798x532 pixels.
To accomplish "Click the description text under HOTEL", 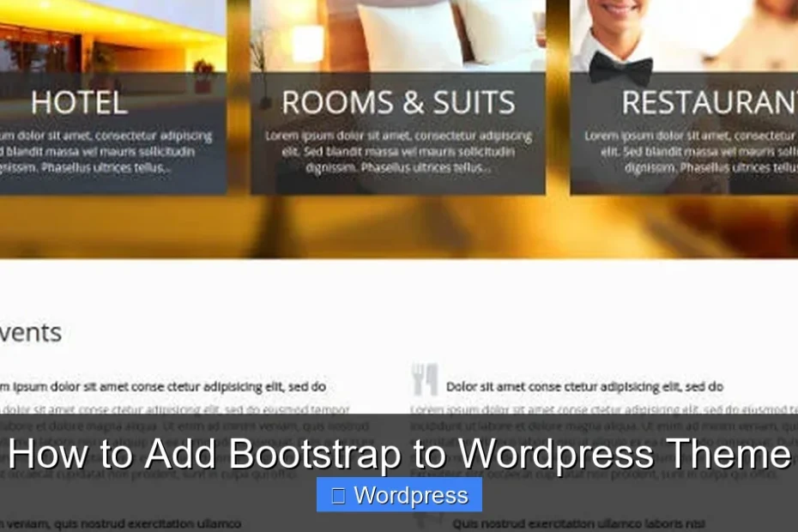I will (106, 152).
